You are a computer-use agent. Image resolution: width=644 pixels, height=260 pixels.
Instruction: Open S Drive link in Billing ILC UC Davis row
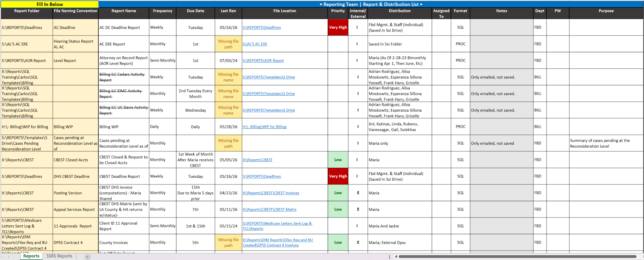(x=269, y=110)
